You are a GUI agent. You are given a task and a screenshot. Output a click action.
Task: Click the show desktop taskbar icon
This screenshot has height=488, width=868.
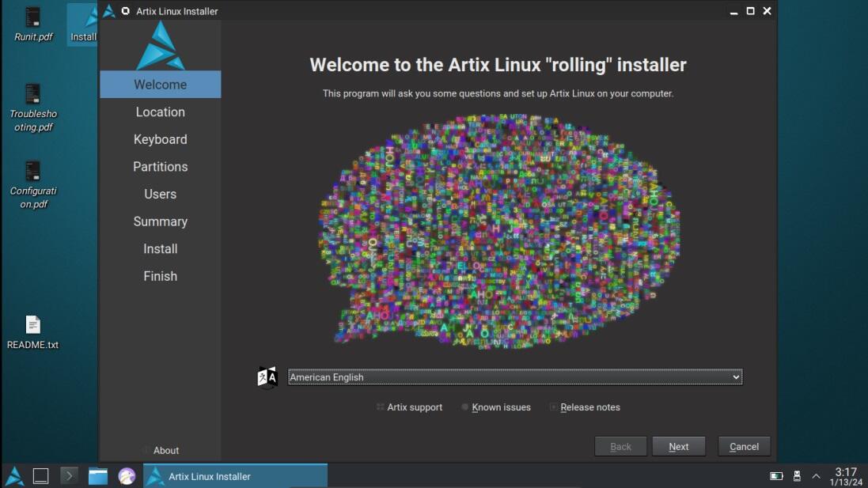click(40, 476)
